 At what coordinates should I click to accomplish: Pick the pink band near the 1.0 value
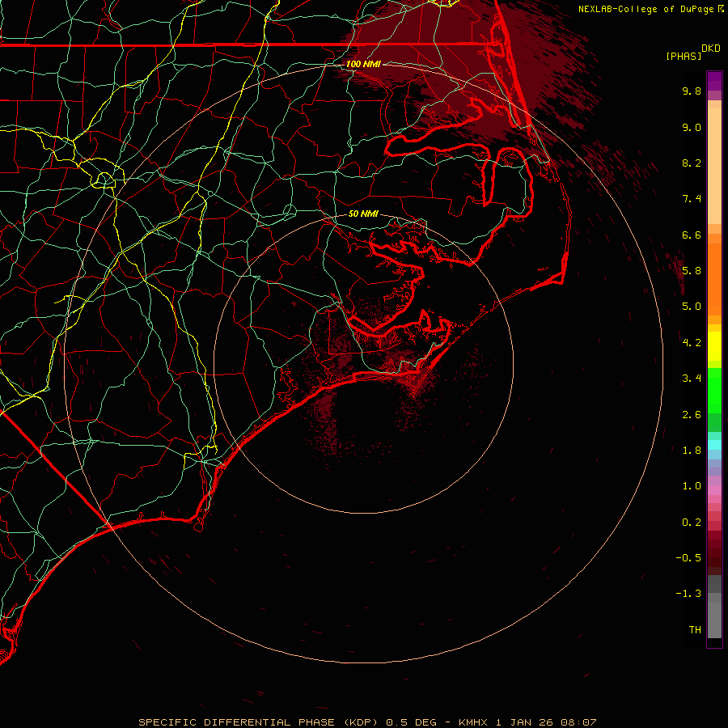(714, 490)
